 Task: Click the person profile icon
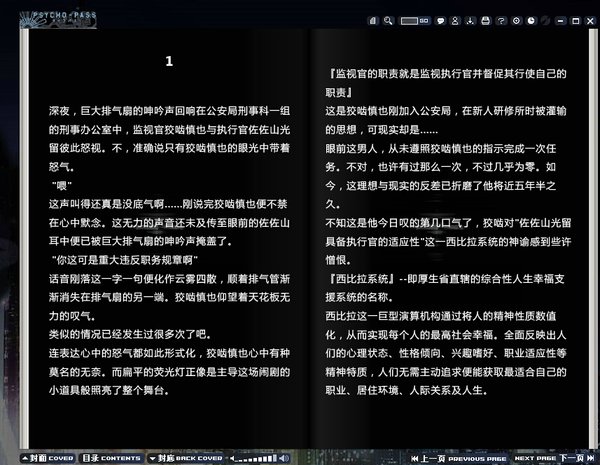[x=455, y=21]
